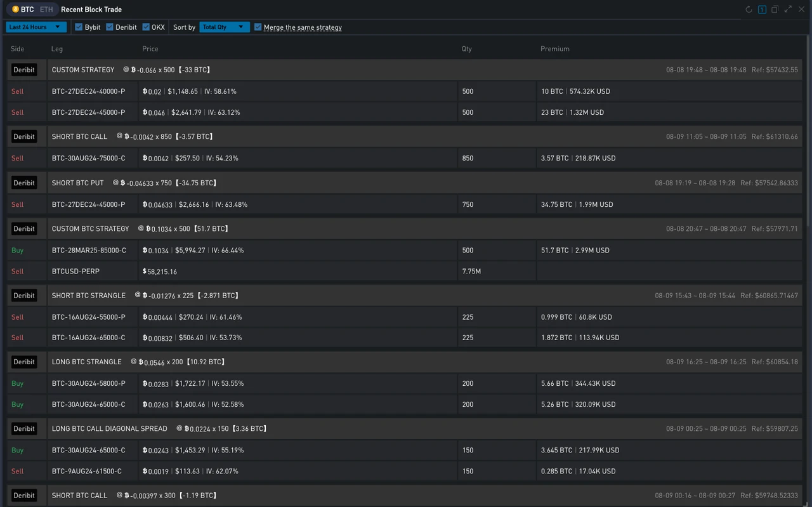Click Deribit badge beside LONG BTC STRANGLE
Viewport: 812px width, 507px height.
point(24,362)
